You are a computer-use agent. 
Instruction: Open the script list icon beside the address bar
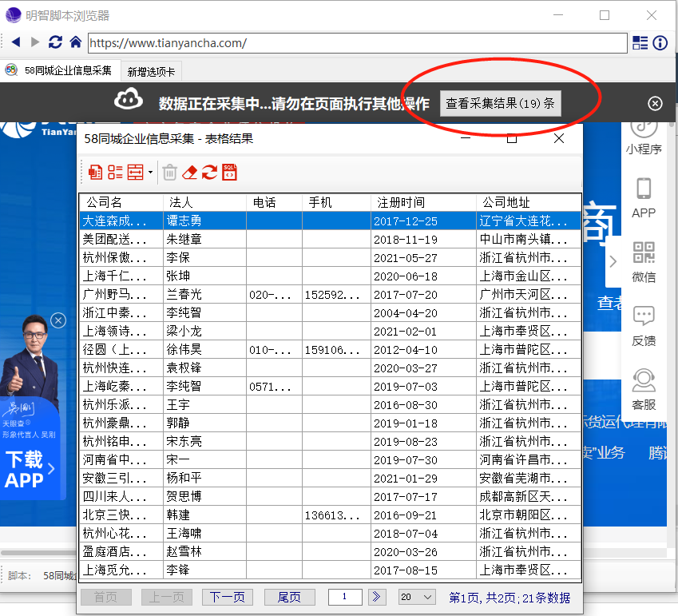coord(640,43)
